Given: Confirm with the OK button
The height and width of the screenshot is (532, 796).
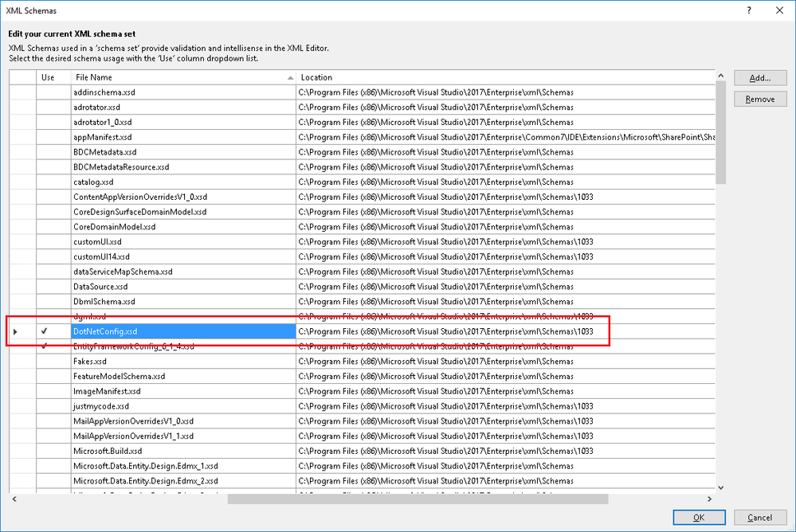Looking at the screenshot, I should coord(699,518).
